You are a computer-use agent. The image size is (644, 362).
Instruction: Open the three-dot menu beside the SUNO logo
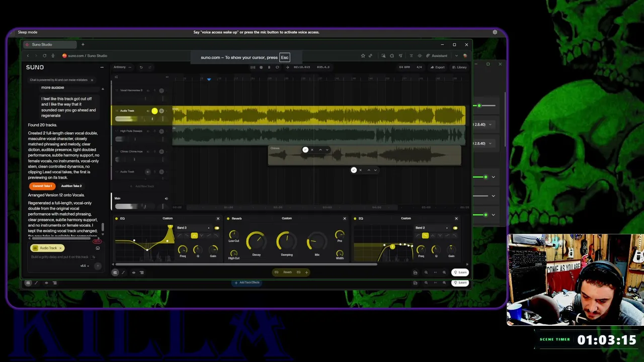[102, 67]
